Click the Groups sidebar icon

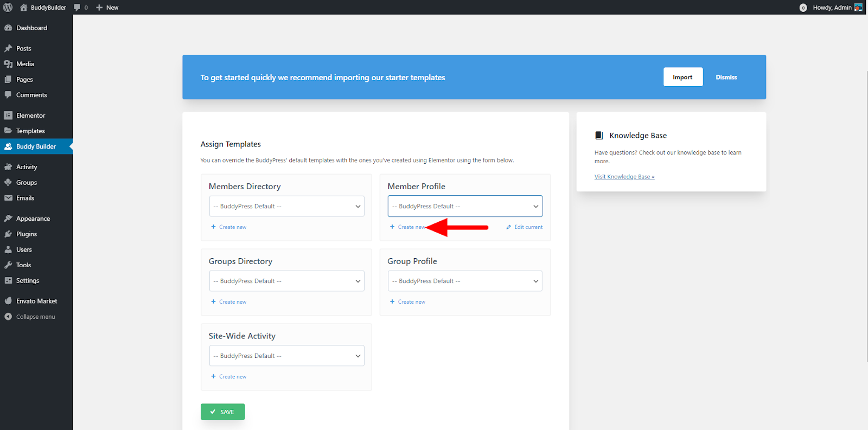[8, 183]
